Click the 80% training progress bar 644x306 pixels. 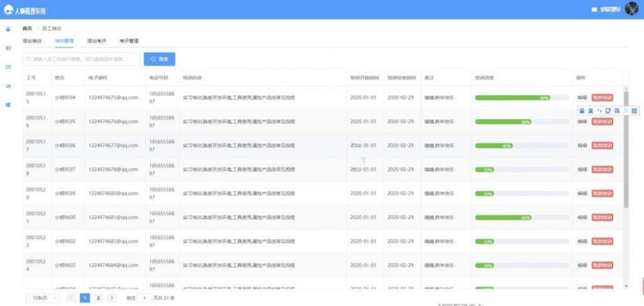point(513,98)
